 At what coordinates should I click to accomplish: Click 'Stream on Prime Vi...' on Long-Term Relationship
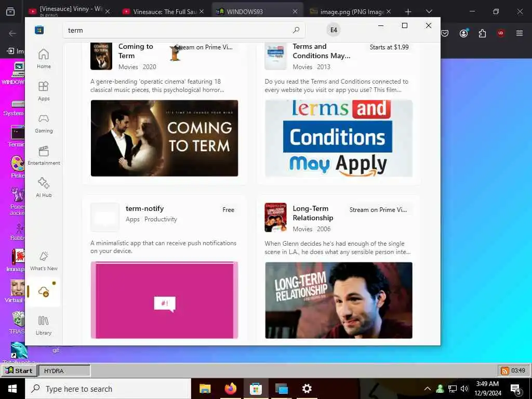click(378, 210)
